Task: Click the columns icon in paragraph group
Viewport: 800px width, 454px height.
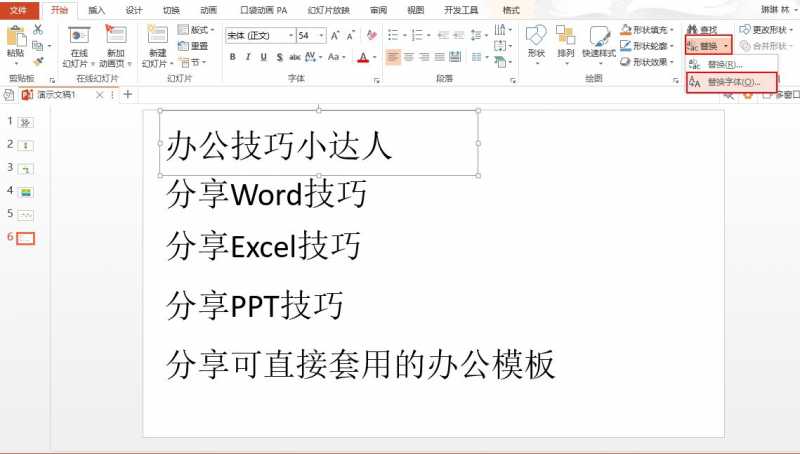Action: 479,57
